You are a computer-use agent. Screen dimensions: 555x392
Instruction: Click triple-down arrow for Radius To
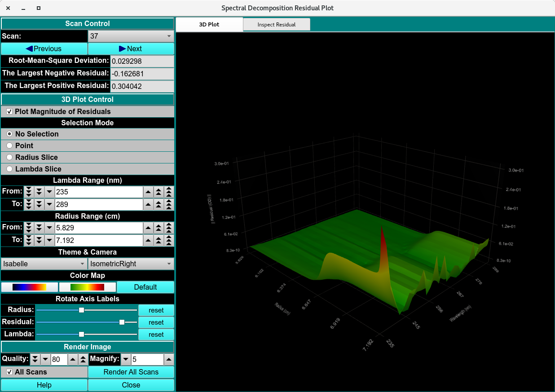(29, 240)
